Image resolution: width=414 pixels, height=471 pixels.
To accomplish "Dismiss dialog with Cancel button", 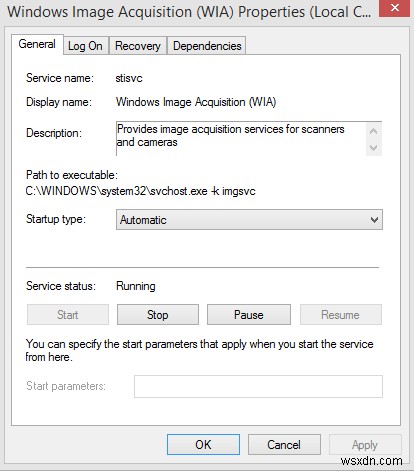I will coord(284,444).
